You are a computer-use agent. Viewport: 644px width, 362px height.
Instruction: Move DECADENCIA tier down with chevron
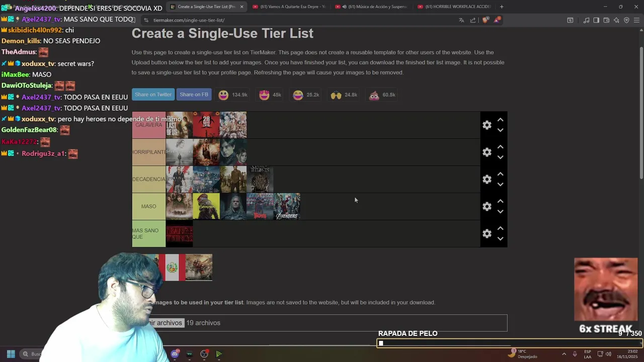coord(500,185)
